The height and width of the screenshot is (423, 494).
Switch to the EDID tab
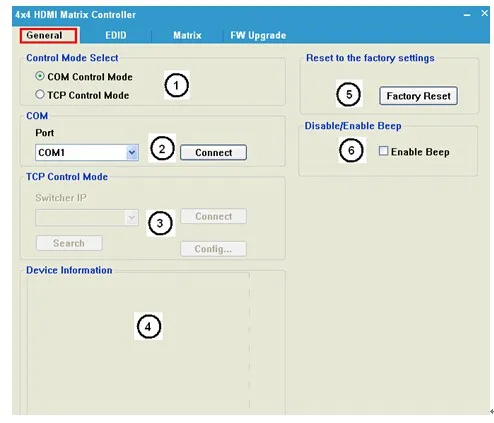pos(116,35)
